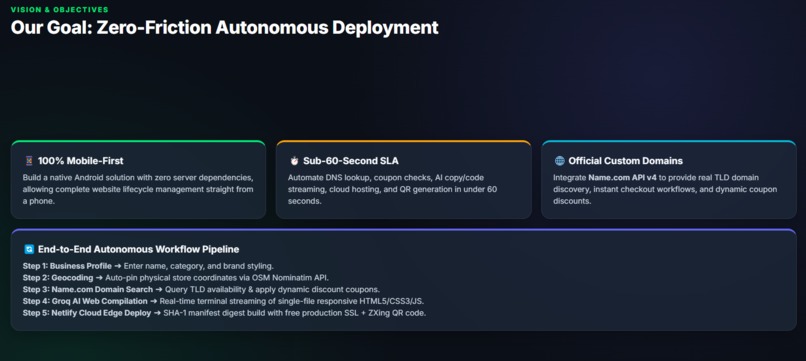This screenshot has height=361, width=806.
Task: Select the Official Custom Domains card heading
Action: [x=626, y=161]
